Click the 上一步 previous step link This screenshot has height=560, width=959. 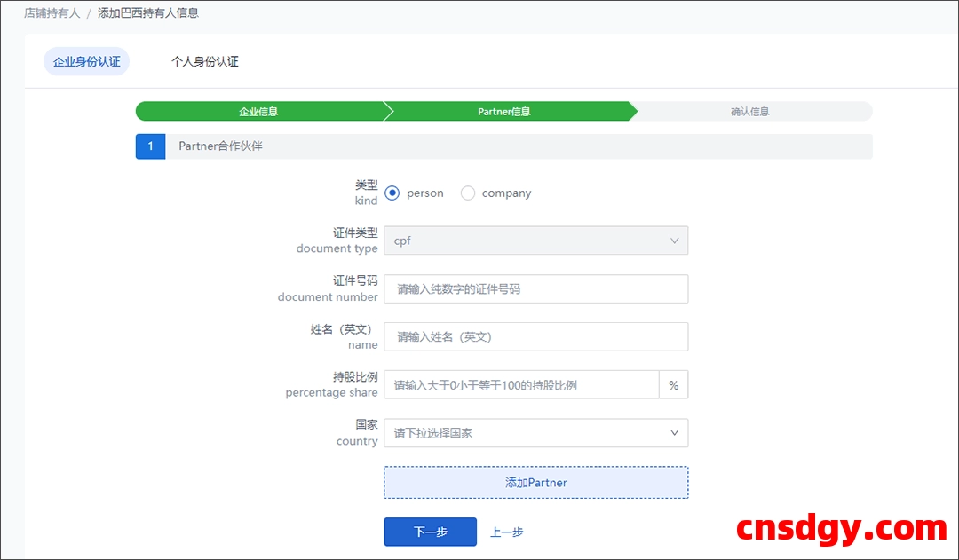(x=506, y=532)
